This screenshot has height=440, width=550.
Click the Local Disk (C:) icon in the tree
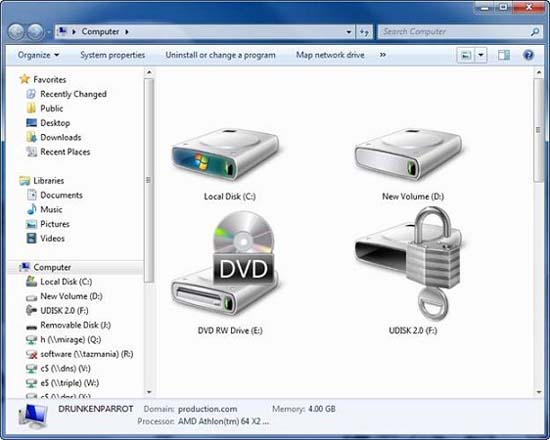31,281
